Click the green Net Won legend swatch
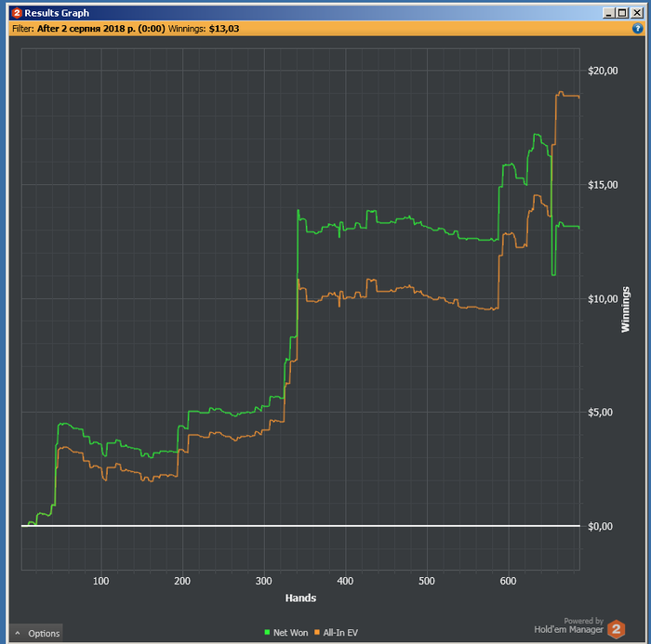This screenshot has width=651, height=644. coord(267,632)
